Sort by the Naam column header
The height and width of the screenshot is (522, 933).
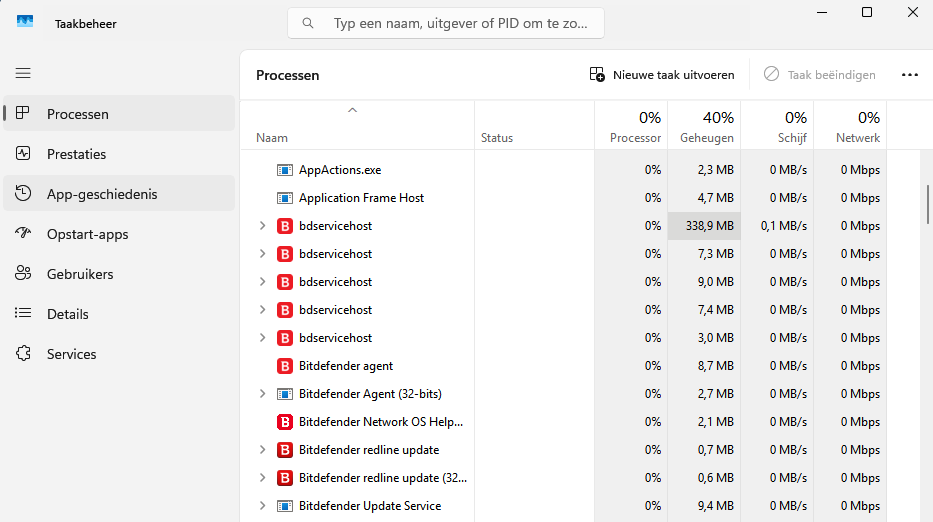click(x=357, y=125)
